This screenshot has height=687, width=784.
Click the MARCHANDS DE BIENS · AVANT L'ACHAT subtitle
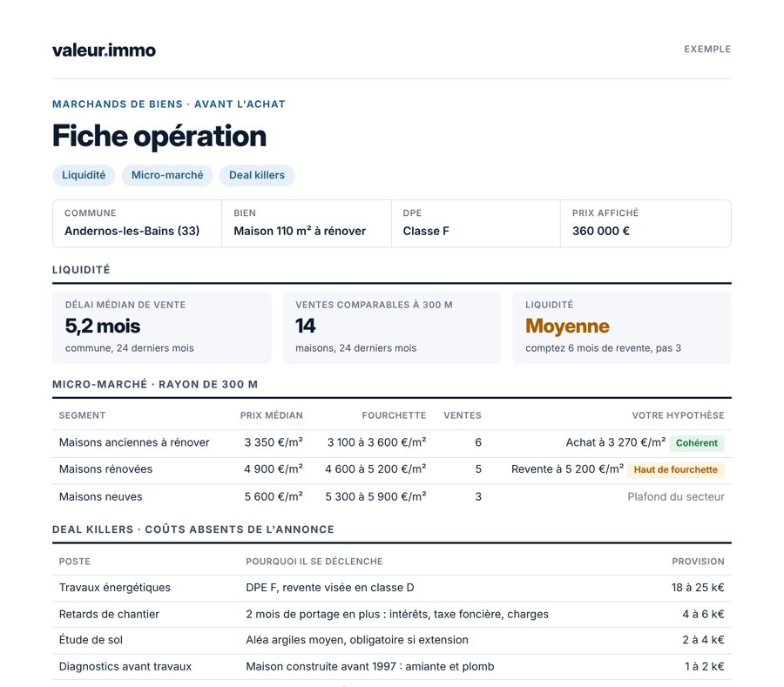click(168, 104)
